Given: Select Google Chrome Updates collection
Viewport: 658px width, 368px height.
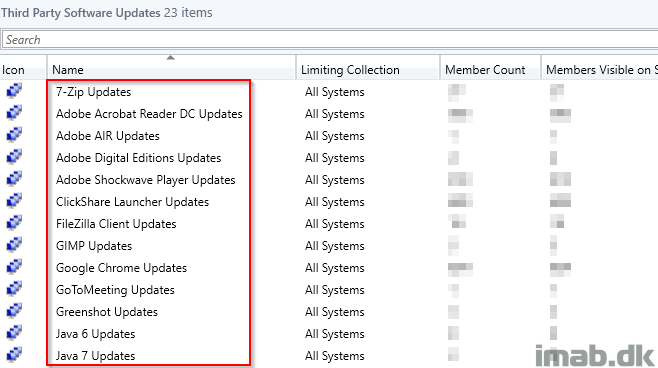Looking at the screenshot, I should pos(121,268).
